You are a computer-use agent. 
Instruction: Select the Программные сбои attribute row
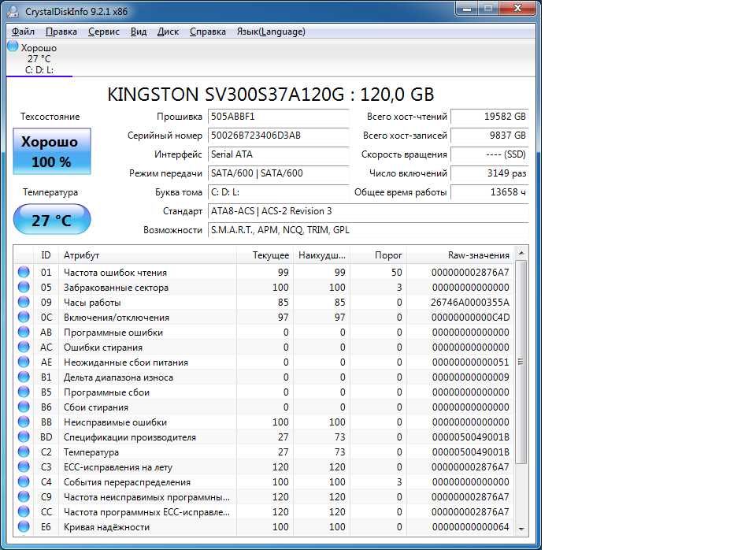[x=264, y=392]
